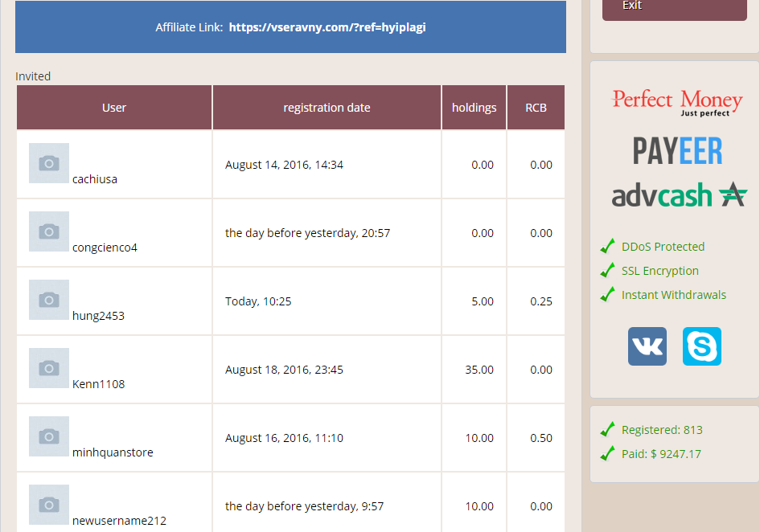
Task: Click the User column header
Action: coord(114,108)
